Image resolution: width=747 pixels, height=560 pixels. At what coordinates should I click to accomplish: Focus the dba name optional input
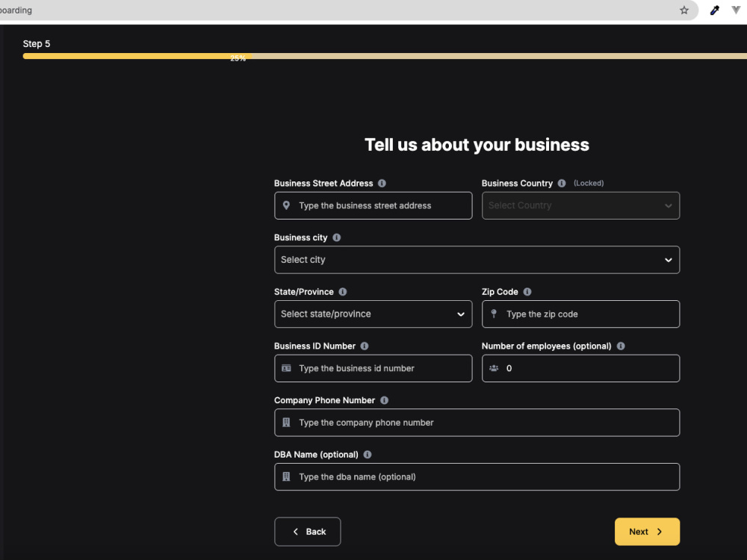[477, 476]
